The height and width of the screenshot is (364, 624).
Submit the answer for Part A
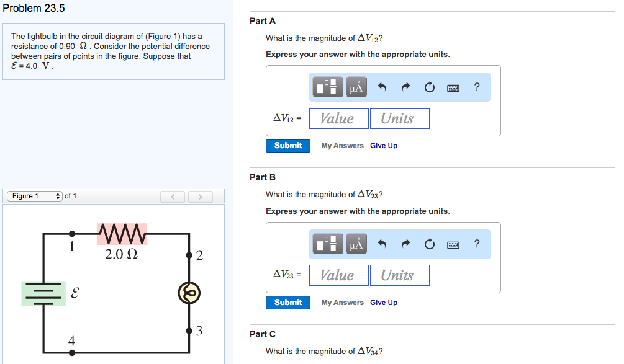(287, 145)
